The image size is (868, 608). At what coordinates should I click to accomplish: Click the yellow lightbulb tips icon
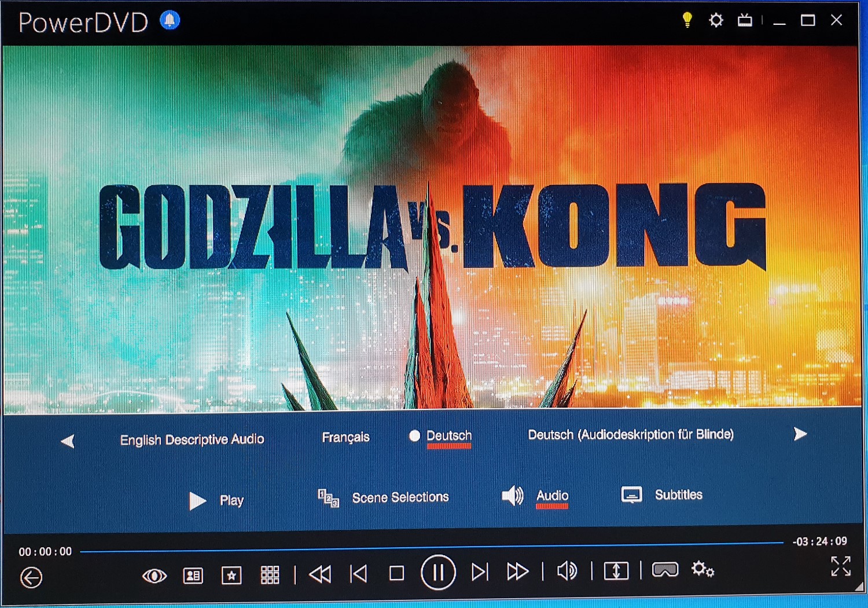pos(687,20)
